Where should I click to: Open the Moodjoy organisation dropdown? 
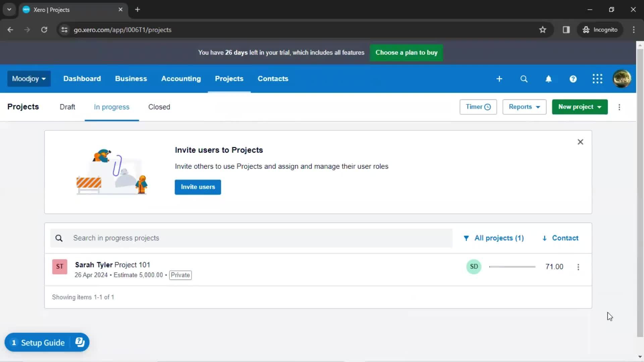pyautogui.click(x=29, y=79)
